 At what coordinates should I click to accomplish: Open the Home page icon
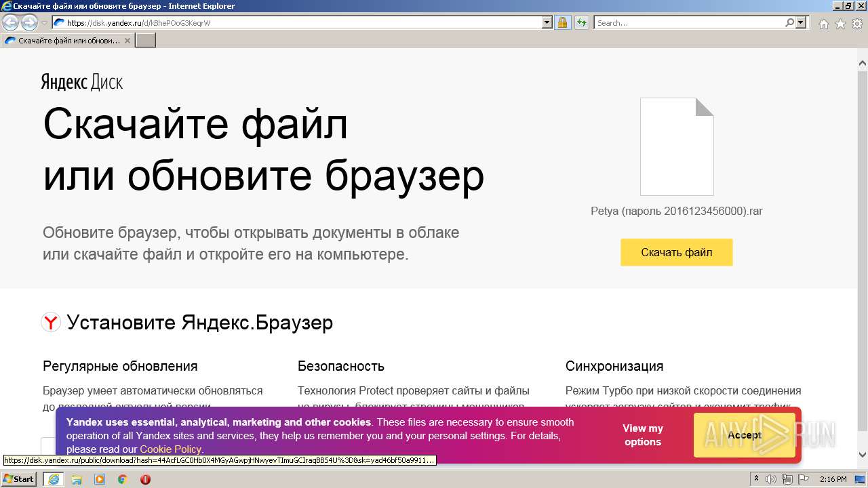point(823,24)
